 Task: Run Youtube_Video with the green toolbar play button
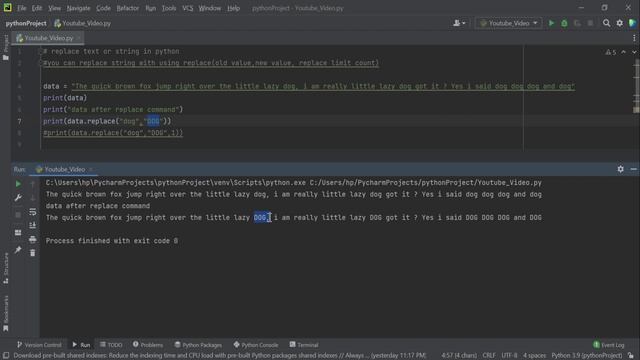(x=551, y=23)
